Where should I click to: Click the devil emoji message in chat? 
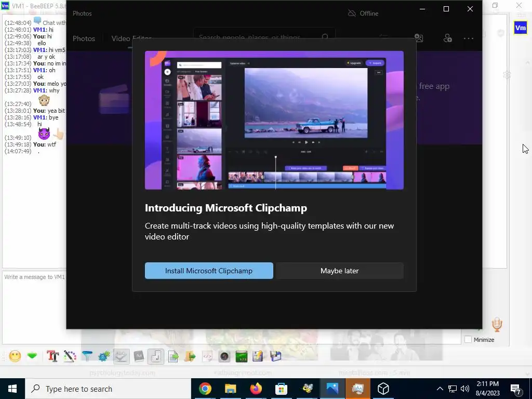[x=44, y=134]
